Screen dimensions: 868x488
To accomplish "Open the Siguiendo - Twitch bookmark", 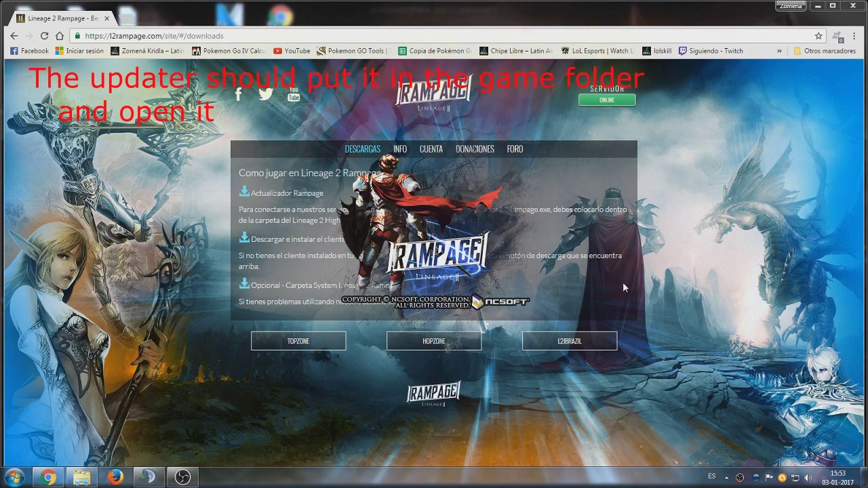I will pyautogui.click(x=711, y=51).
